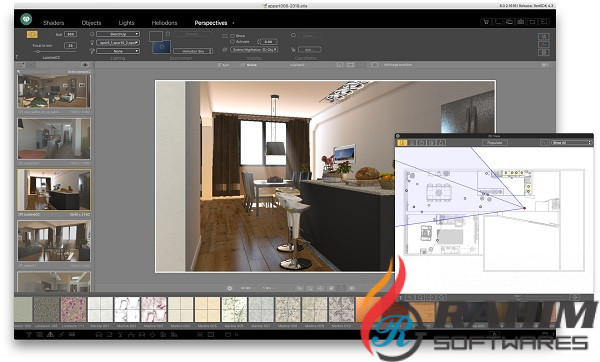
Task: Select the second perspective view thumbnail
Action: pos(54,139)
